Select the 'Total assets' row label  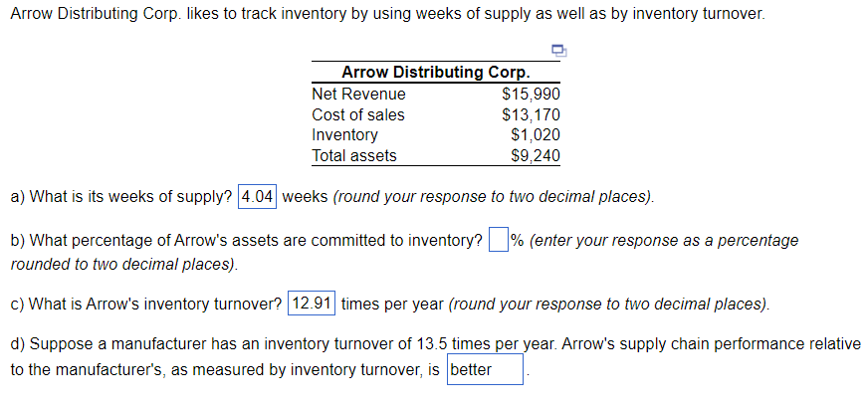(x=353, y=155)
